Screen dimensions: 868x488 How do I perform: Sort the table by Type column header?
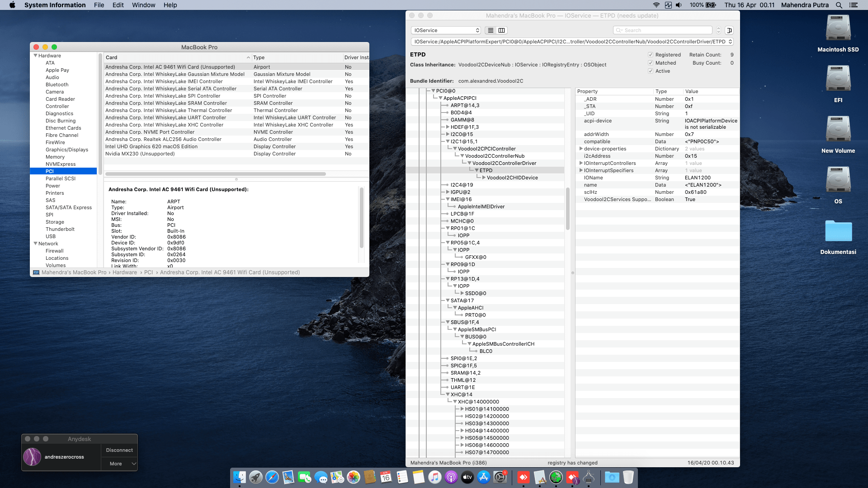pyautogui.click(x=297, y=57)
